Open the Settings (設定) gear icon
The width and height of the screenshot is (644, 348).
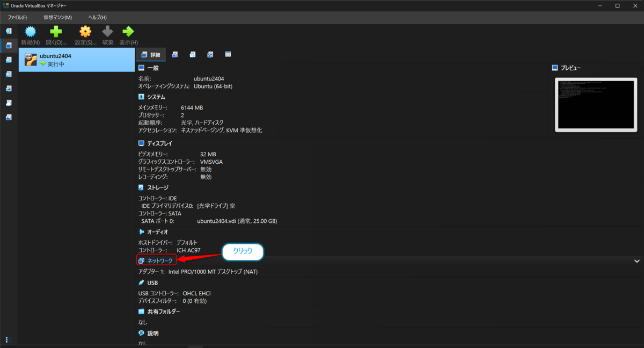(85, 32)
